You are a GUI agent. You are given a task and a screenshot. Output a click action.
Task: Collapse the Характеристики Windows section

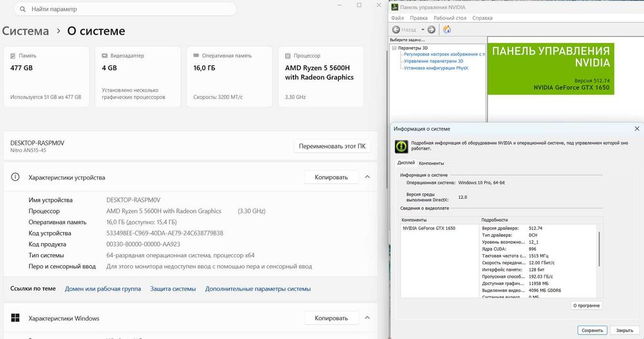tap(367, 318)
